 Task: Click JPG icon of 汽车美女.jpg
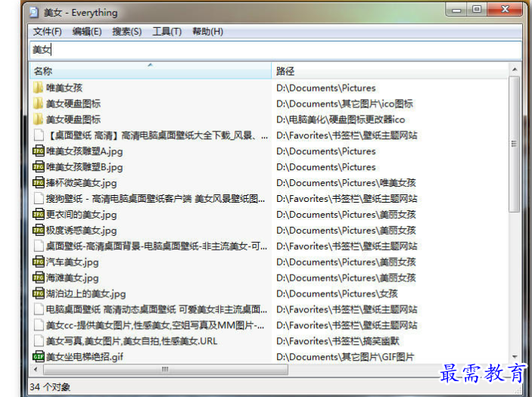point(39,262)
